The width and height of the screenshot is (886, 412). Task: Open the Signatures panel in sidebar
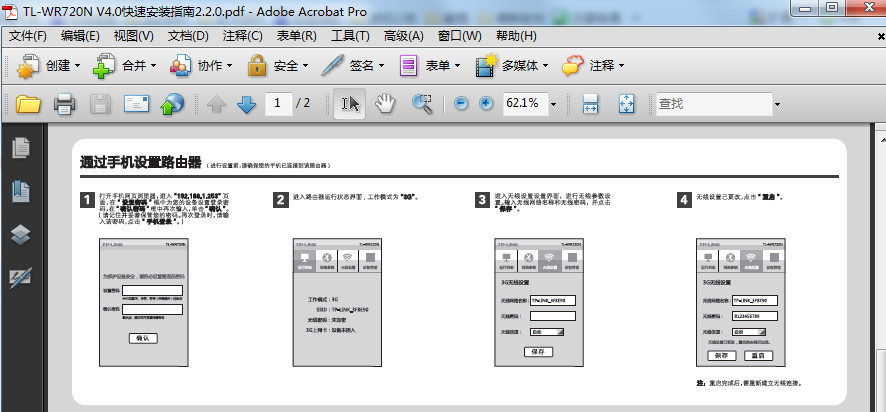[21, 277]
